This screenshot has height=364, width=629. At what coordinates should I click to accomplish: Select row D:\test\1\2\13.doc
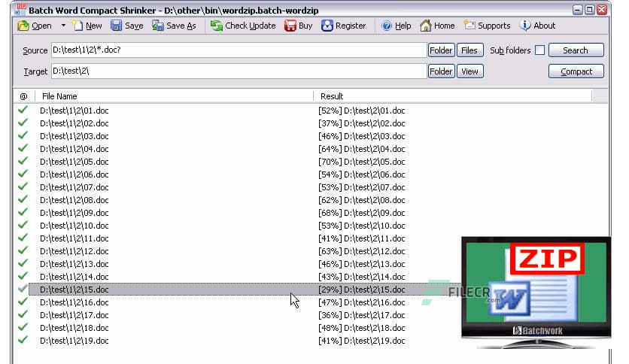(74, 264)
